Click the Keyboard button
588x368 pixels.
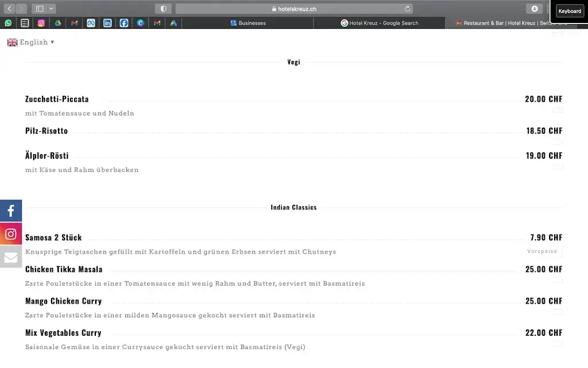569,11
